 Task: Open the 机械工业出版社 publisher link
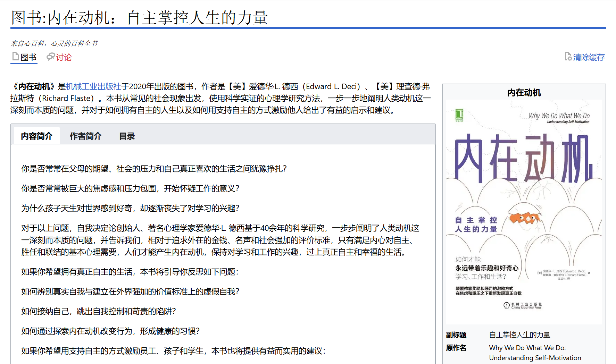point(93,86)
